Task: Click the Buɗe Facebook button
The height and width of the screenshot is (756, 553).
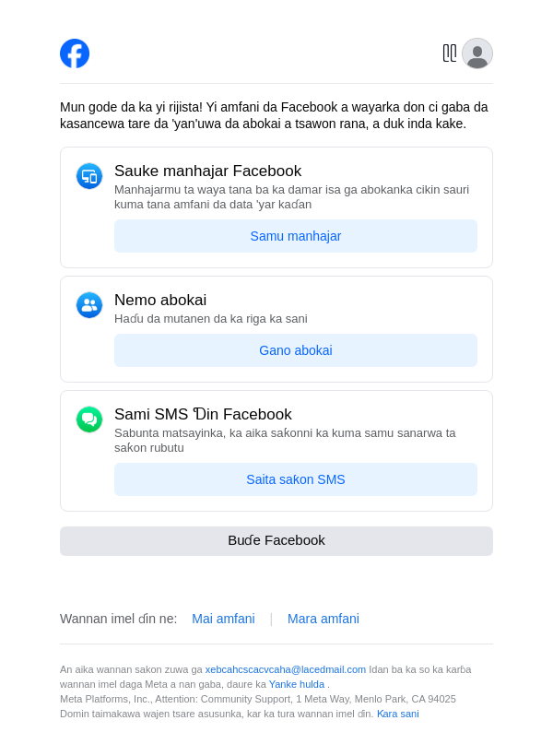Action: click(276, 541)
